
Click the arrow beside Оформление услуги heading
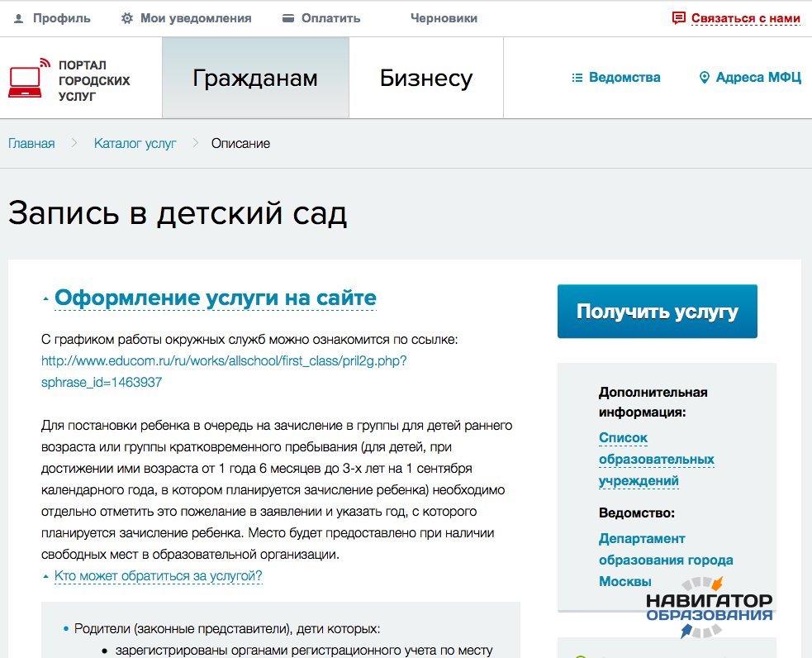45,299
